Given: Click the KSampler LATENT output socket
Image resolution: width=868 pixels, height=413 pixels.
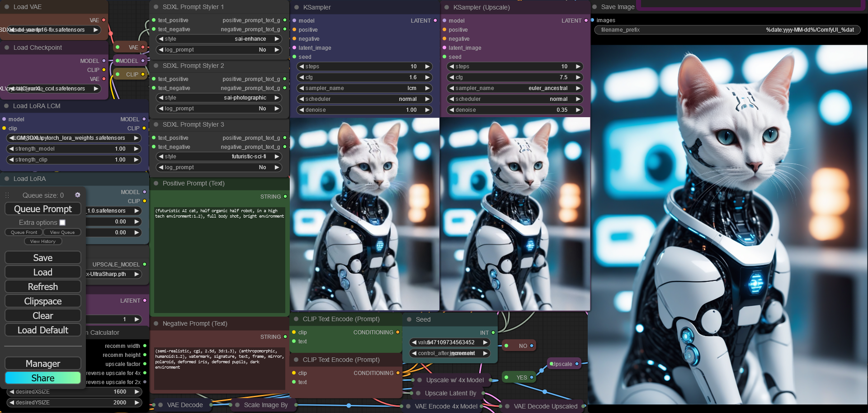Looking at the screenshot, I should tap(435, 20).
